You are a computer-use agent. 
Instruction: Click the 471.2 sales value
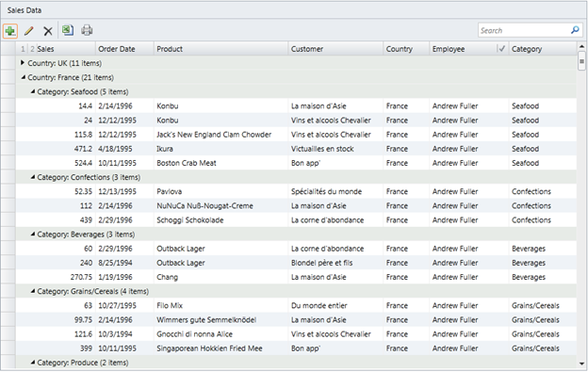(x=83, y=149)
